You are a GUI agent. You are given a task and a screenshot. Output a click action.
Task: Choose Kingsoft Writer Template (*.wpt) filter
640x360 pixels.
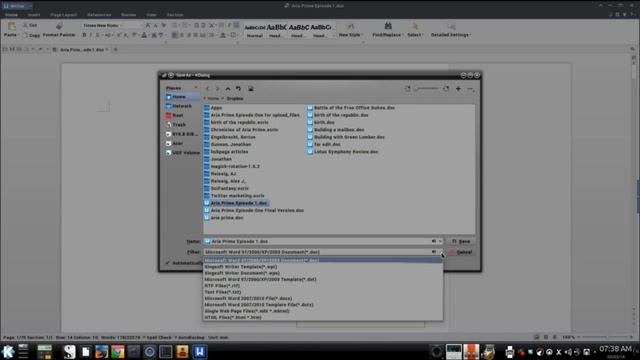pos(323,267)
